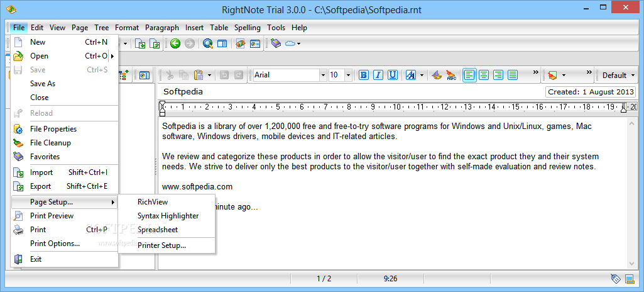Click the window snapshot icon in top toolbar
The image size is (644, 292).
click(x=255, y=43)
